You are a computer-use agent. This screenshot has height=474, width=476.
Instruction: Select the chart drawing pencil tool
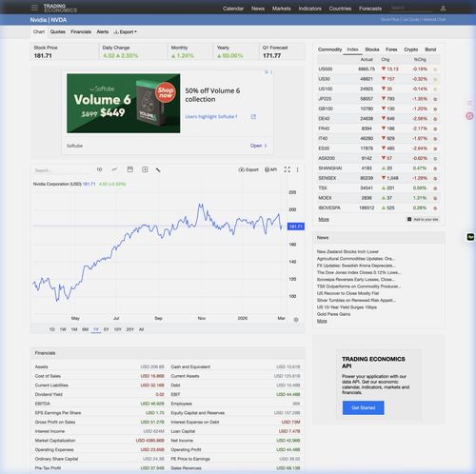click(x=158, y=170)
